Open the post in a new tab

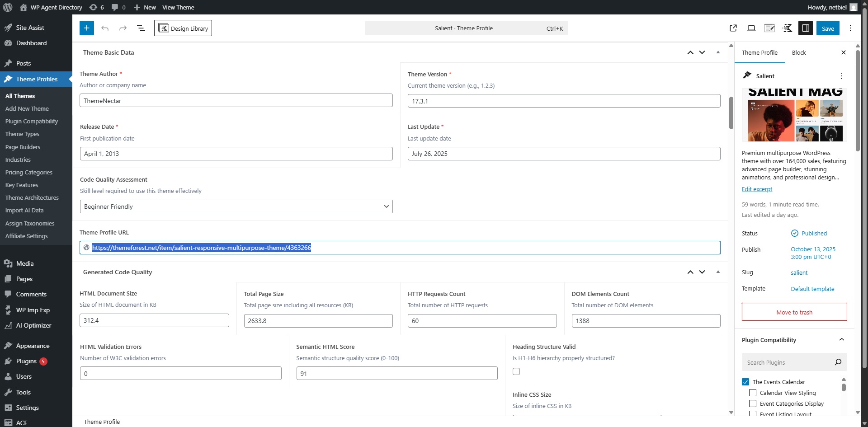coord(733,28)
